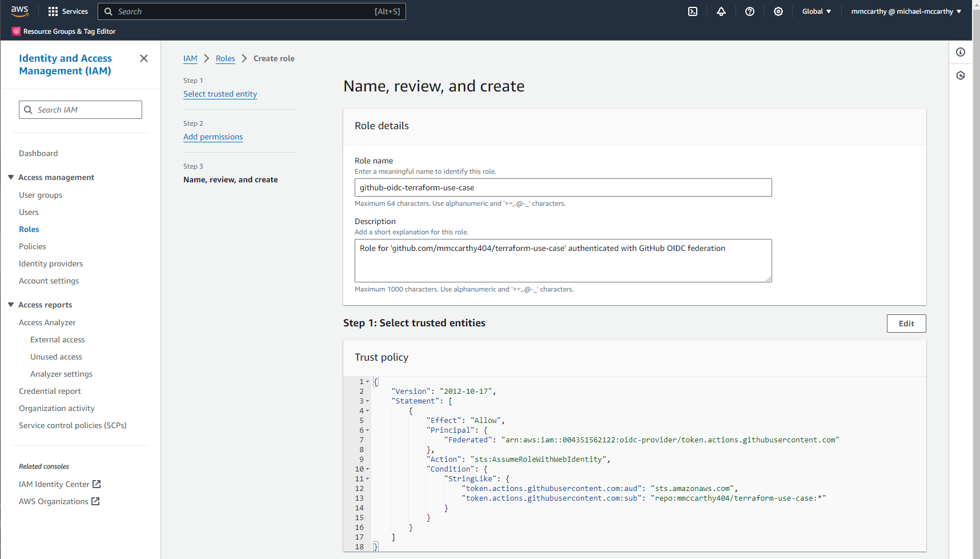Open the IAM Identity Center external link
Viewport: 980px width, 559px height.
point(60,484)
